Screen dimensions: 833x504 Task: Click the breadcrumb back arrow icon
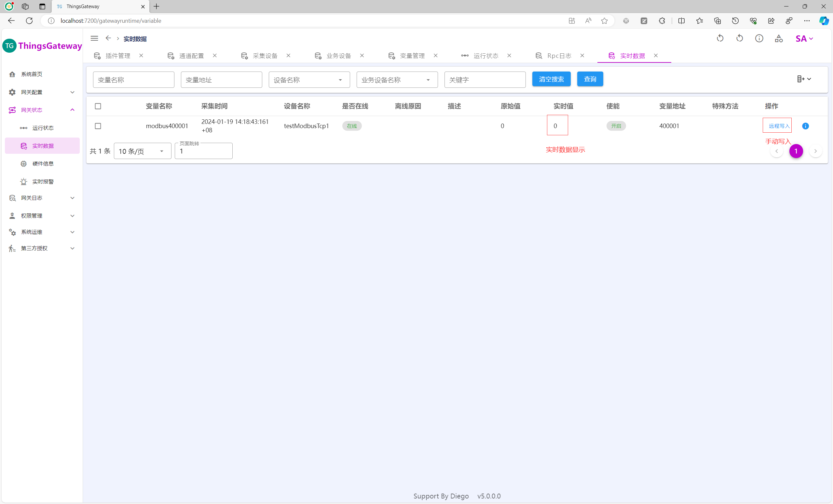point(108,38)
